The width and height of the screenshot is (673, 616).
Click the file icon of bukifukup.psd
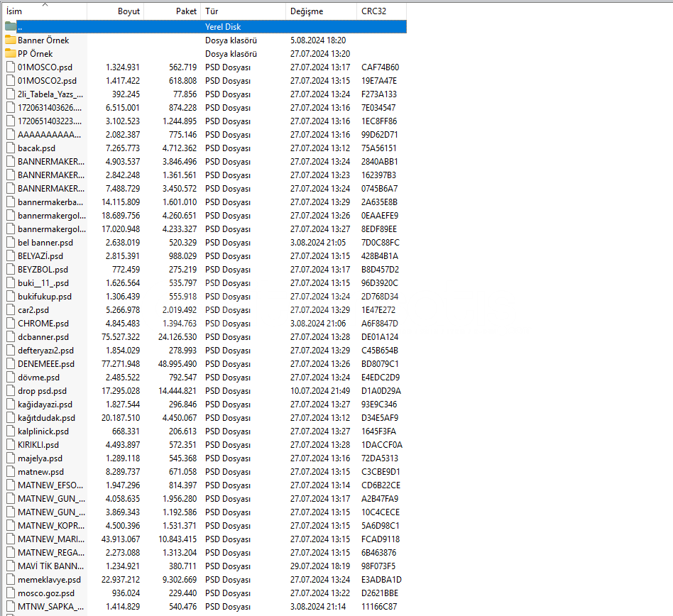point(11,297)
